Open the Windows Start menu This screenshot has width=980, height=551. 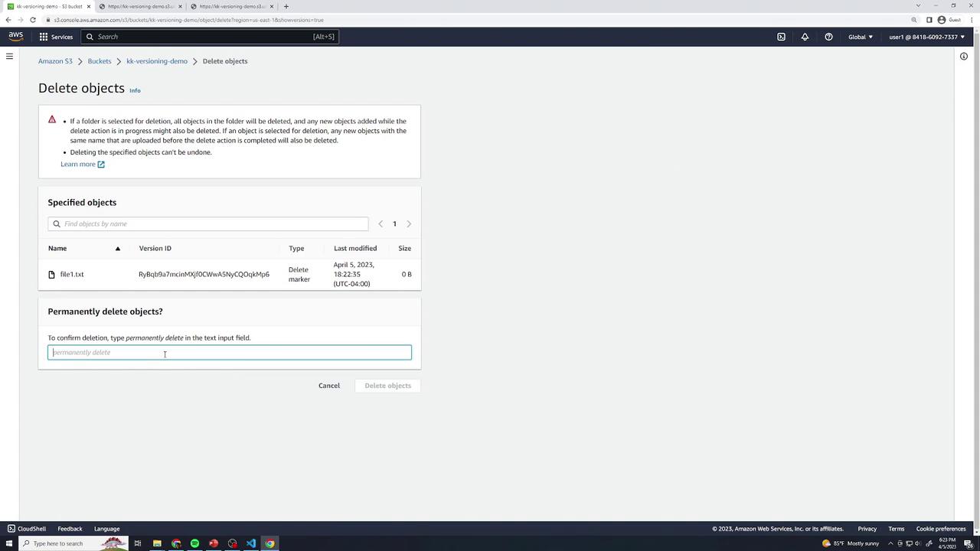coord(9,543)
